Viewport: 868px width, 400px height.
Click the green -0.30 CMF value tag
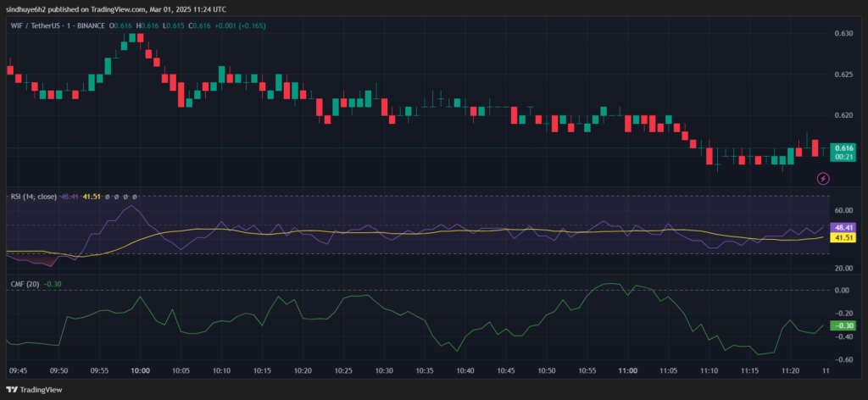click(844, 325)
